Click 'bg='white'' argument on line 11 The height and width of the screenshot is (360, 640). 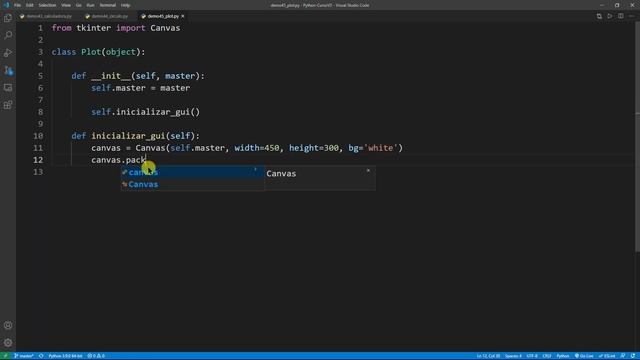click(x=373, y=148)
